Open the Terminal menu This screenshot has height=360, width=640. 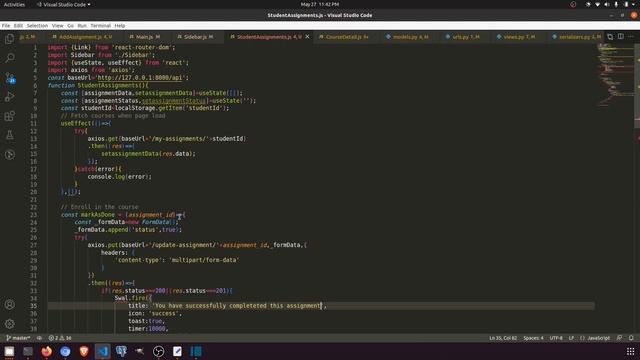(100, 26)
